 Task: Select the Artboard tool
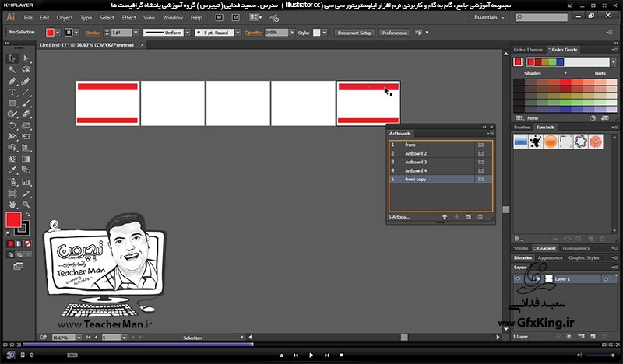pyautogui.click(x=12, y=194)
